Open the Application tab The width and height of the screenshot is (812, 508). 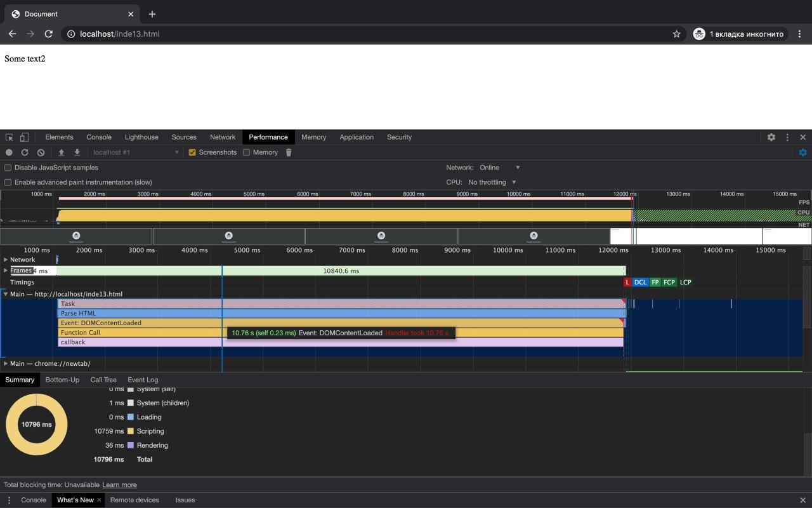pyautogui.click(x=357, y=137)
